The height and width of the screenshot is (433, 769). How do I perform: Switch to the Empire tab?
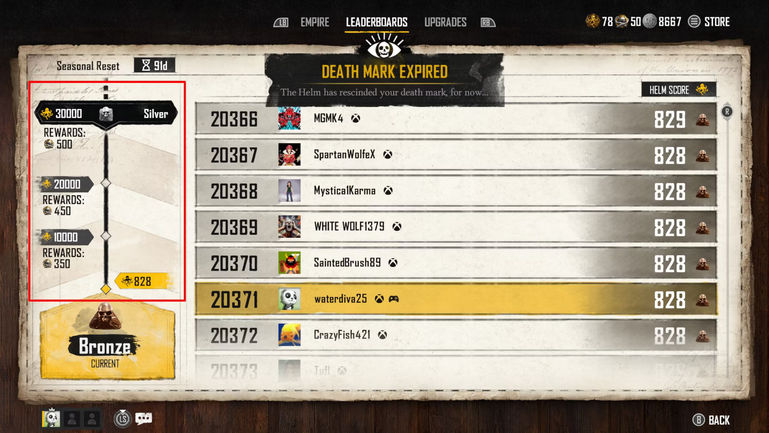[x=315, y=22]
